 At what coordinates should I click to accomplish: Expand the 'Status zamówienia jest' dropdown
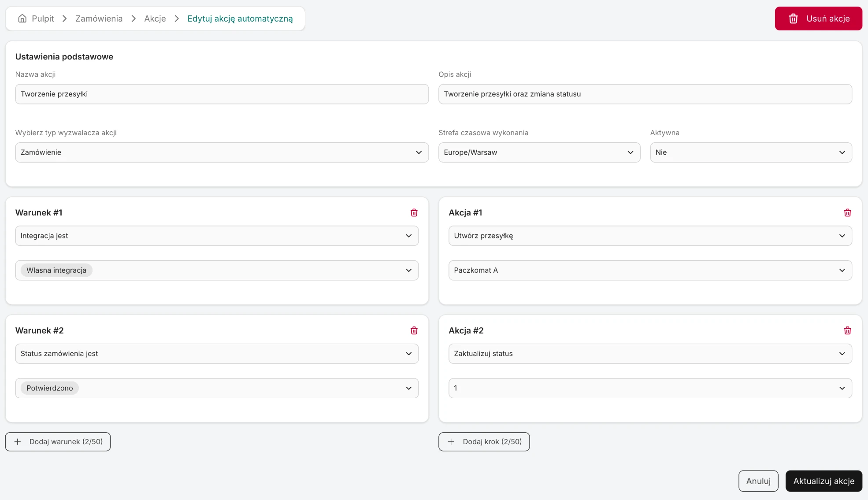point(217,354)
